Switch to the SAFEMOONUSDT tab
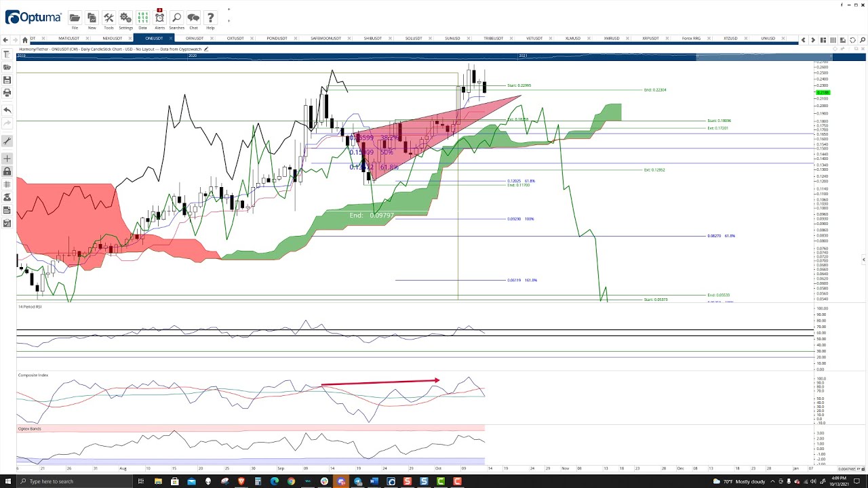868x488 pixels. pyautogui.click(x=325, y=39)
